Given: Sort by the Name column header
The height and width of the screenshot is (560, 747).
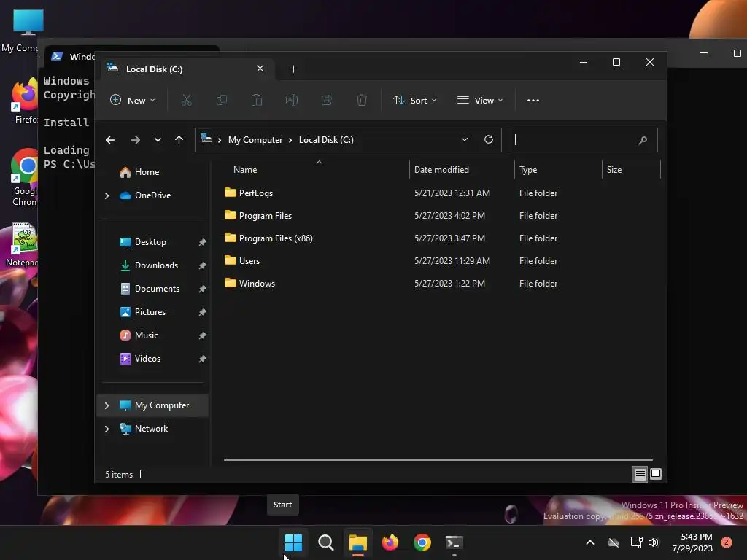Looking at the screenshot, I should [x=245, y=170].
